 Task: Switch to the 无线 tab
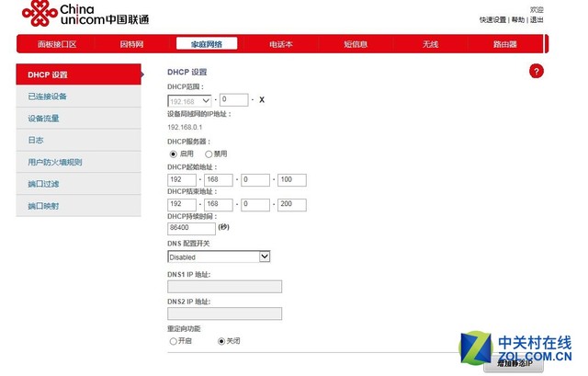(x=430, y=44)
